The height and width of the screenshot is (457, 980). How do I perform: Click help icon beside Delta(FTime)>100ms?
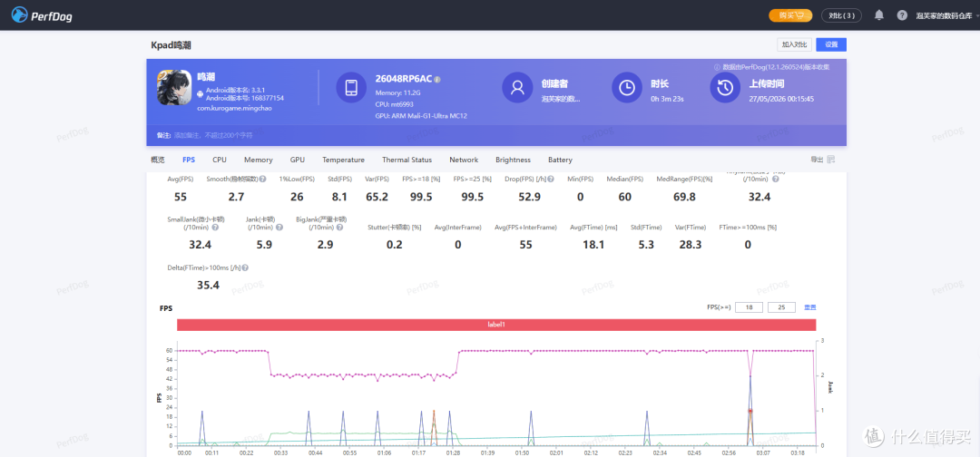(245, 267)
